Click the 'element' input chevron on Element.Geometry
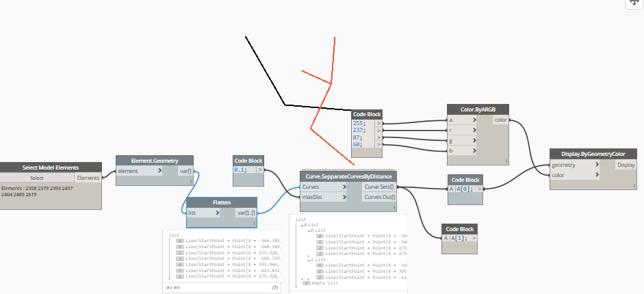 click(159, 171)
